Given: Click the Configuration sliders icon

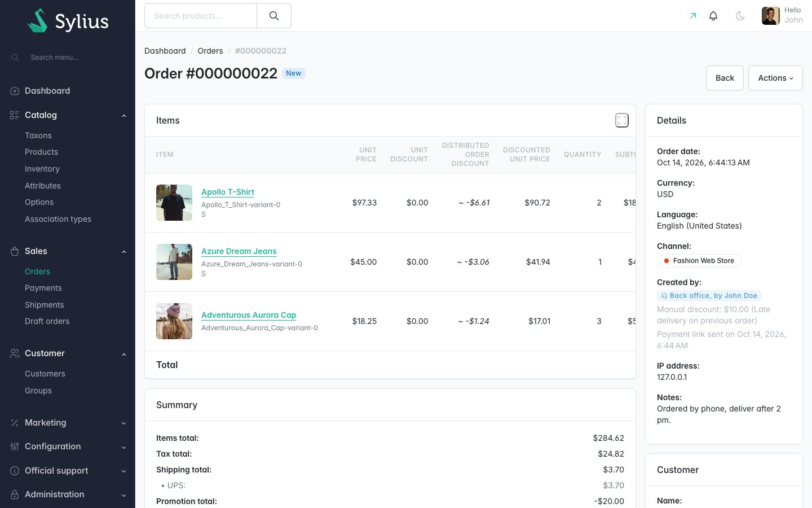Looking at the screenshot, I should click(x=15, y=446).
